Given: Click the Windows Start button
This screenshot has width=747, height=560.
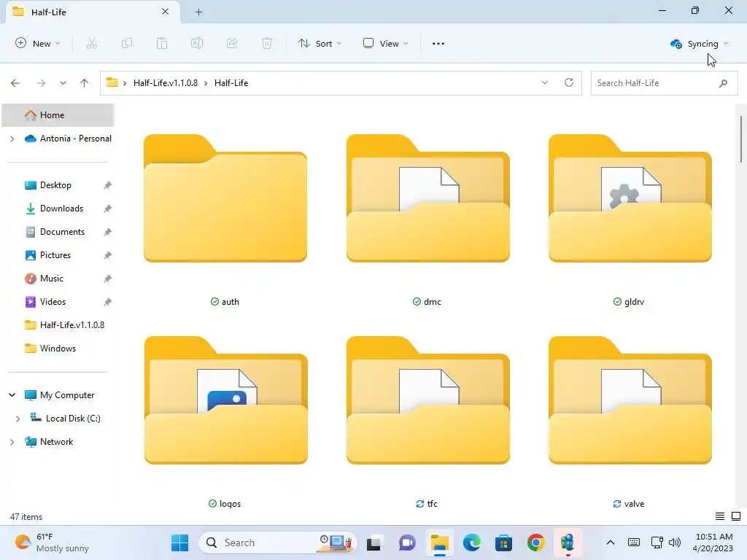Looking at the screenshot, I should pos(179,542).
